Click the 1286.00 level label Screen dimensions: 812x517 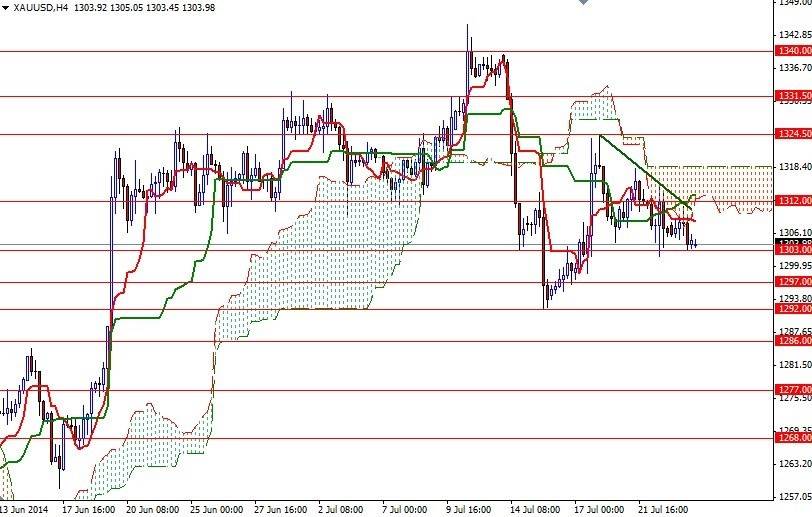tap(793, 341)
